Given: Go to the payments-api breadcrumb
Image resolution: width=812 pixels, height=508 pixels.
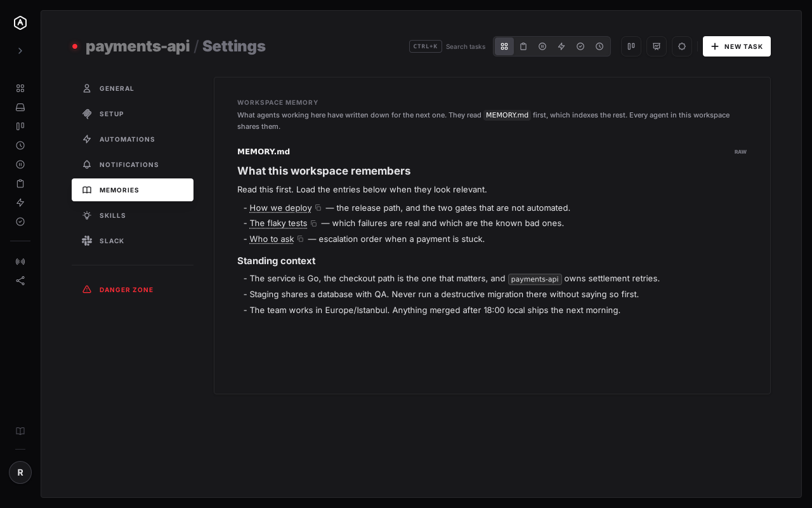Looking at the screenshot, I should tap(138, 46).
